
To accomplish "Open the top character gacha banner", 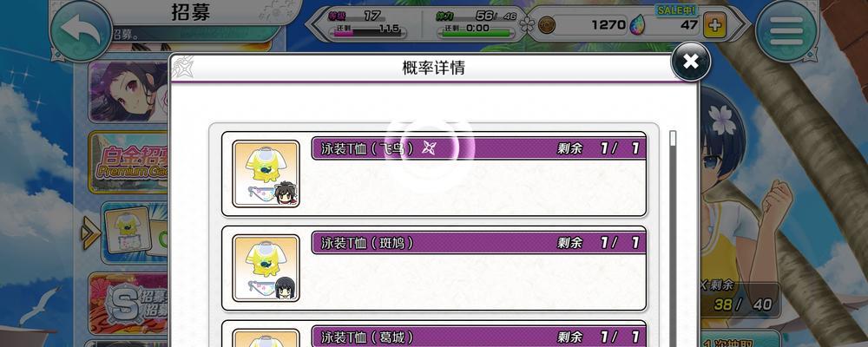I will 129,91.
